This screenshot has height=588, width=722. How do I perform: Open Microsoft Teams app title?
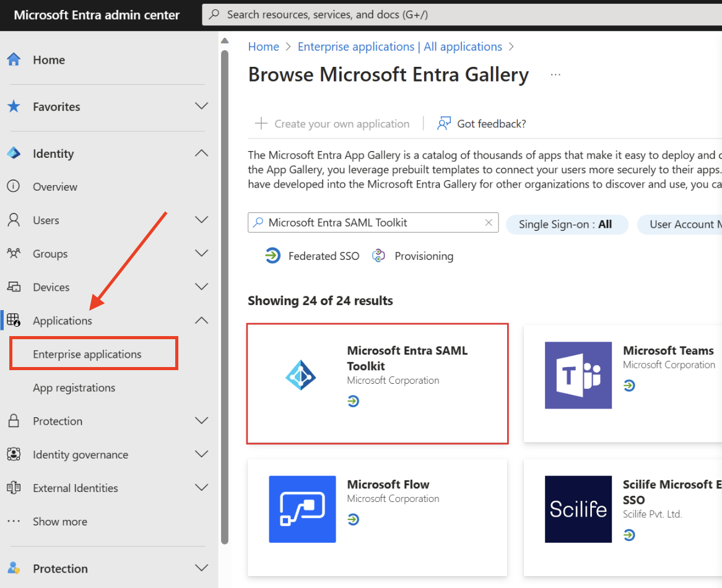[x=668, y=350]
